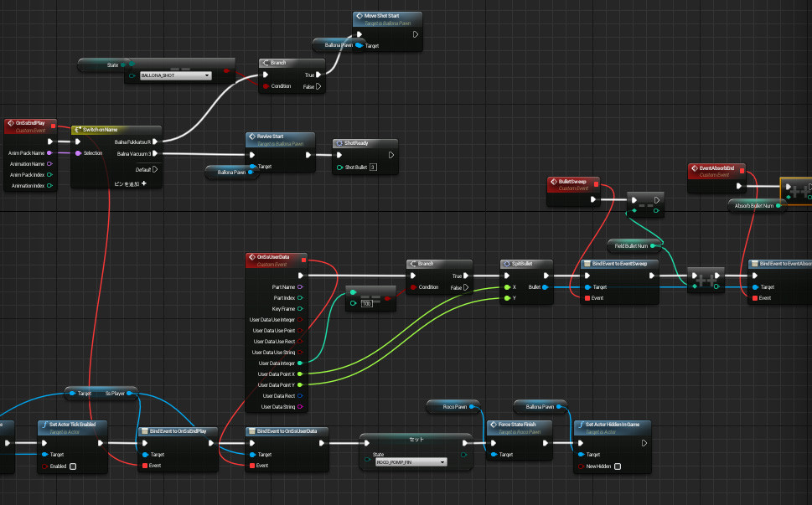The height and width of the screenshot is (505, 812).
Task: Select the Field Bullet Num variable node
Action: tap(634, 245)
